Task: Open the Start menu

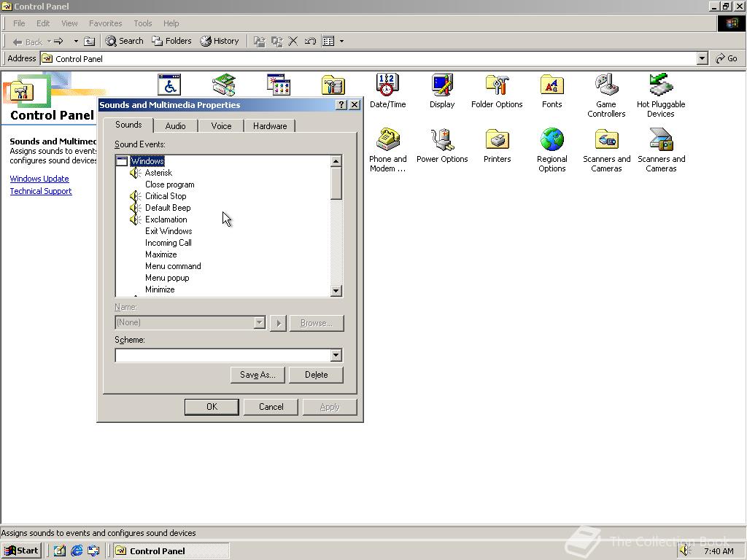Action: [21, 551]
